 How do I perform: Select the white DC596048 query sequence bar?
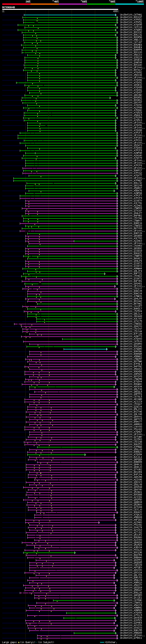coord(60,10)
